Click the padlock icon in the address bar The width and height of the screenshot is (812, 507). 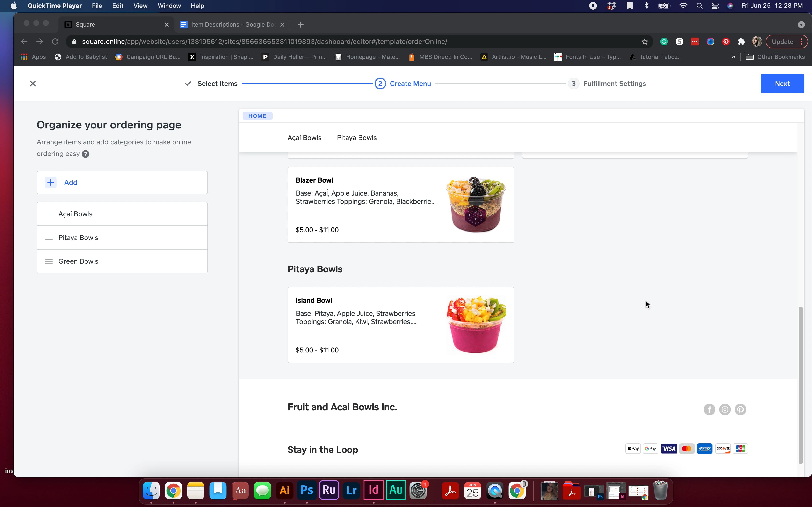pyautogui.click(x=75, y=42)
